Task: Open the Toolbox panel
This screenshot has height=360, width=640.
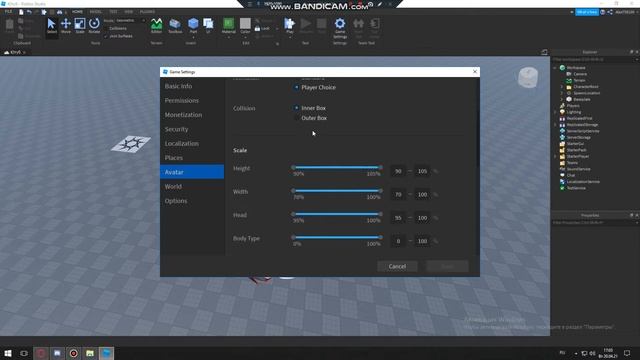Action: (175, 26)
